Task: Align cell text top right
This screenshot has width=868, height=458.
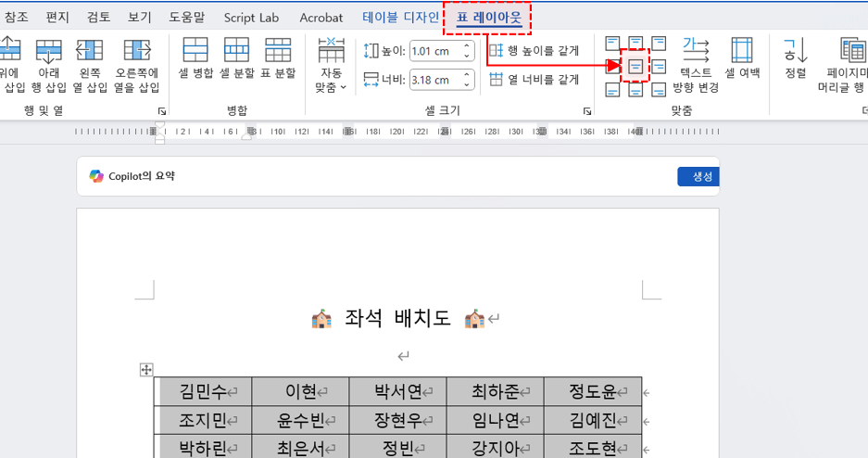Action: point(659,44)
